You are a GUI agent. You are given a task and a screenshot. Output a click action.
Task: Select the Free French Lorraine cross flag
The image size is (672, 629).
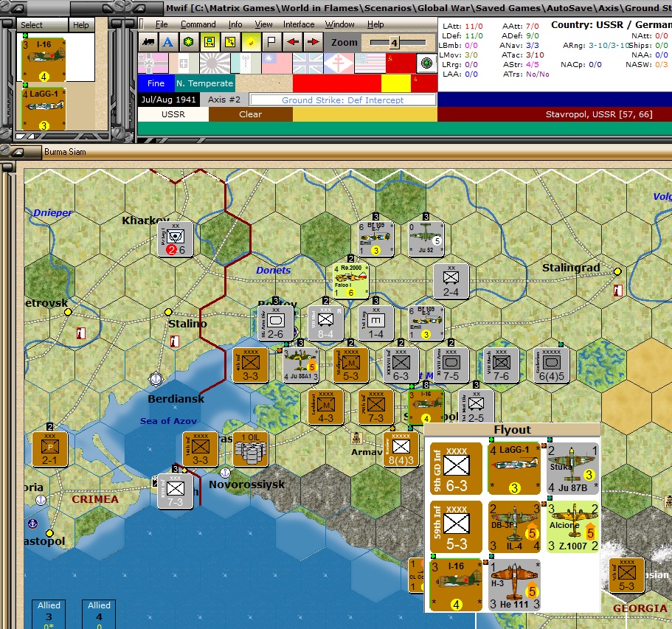tap(339, 63)
